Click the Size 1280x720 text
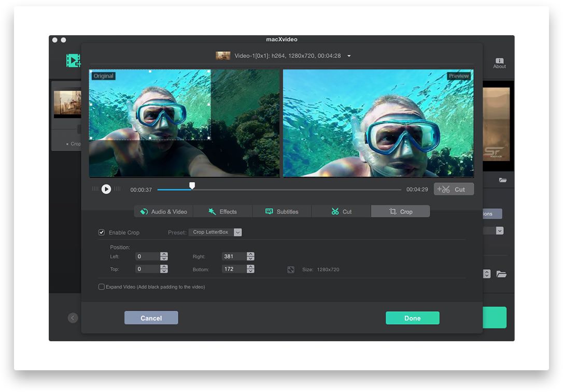 [320, 269]
